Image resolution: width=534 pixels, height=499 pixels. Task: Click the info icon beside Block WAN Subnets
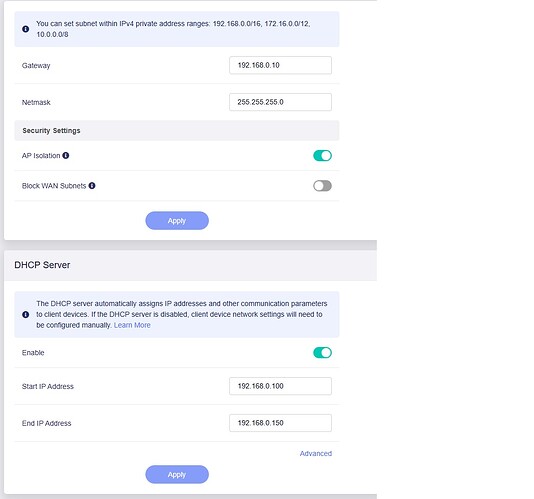pyautogui.click(x=92, y=186)
